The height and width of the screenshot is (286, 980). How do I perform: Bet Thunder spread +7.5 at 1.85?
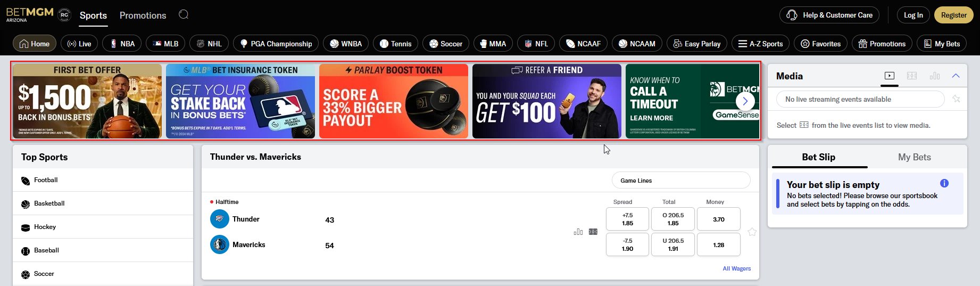point(627,219)
